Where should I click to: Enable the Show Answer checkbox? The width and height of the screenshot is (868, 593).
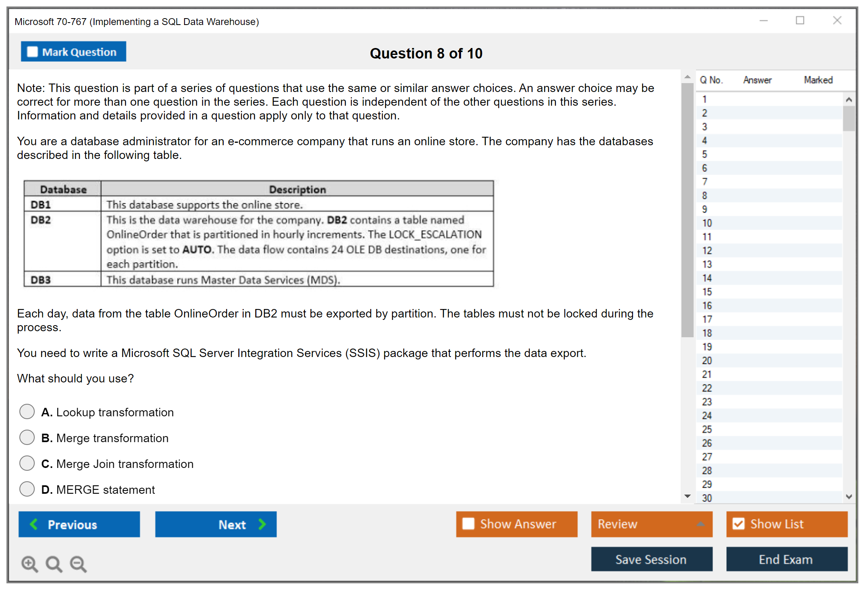point(468,524)
